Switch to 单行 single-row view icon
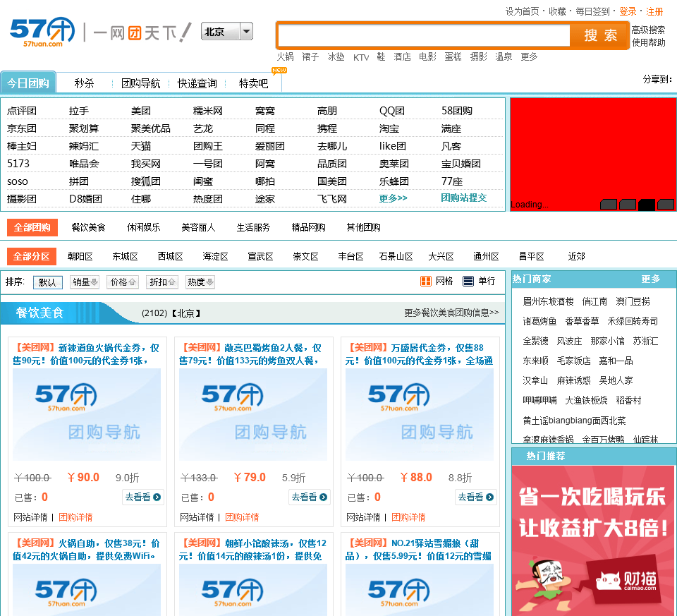The image size is (677, 616). point(468,282)
